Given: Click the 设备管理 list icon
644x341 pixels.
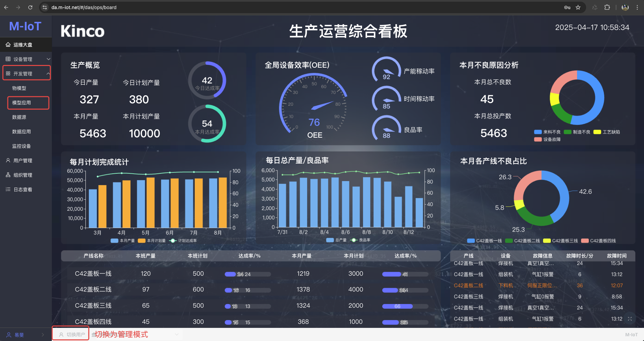Looking at the screenshot, I should point(8,59).
